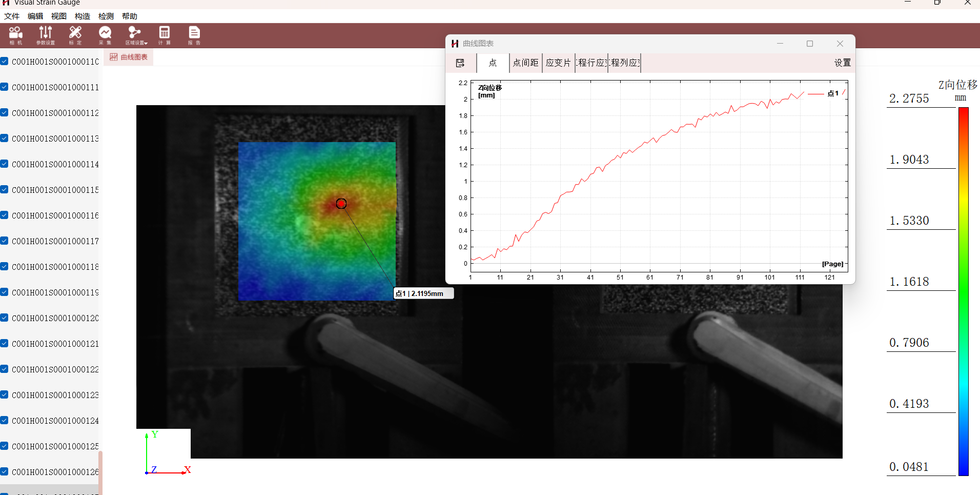This screenshot has height=495, width=980.
Task: Start 采集 image acquisition
Action: pyautogui.click(x=105, y=35)
